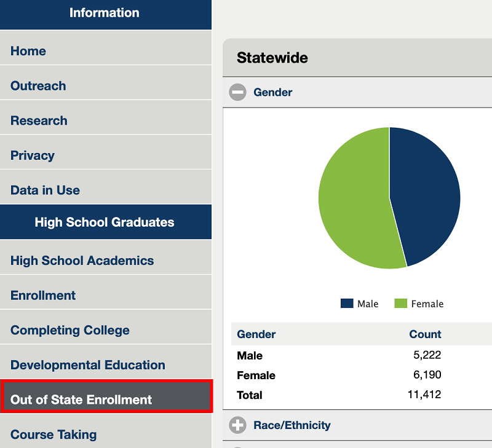492x448 pixels.
Task: Click the minus icon next to Gender
Action: coord(237,92)
